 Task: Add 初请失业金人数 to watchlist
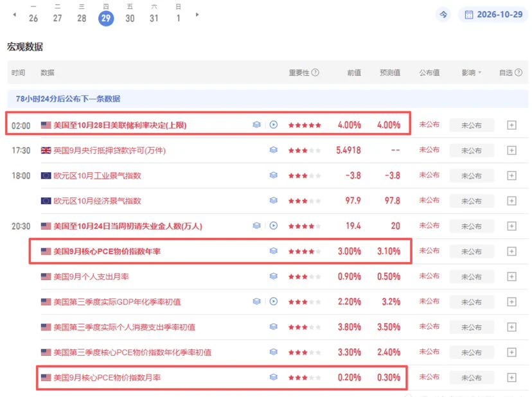[511, 226]
